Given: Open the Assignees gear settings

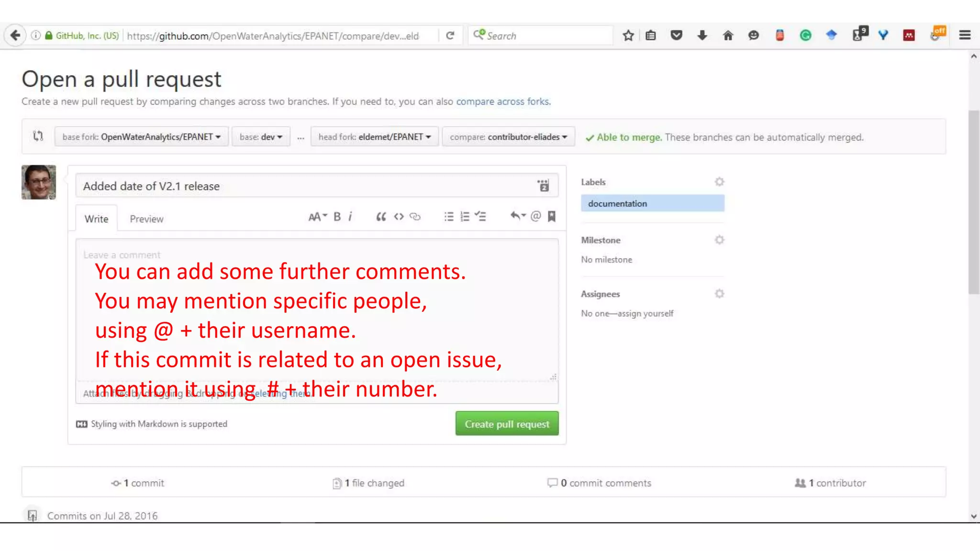Looking at the screenshot, I should [x=719, y=294].
